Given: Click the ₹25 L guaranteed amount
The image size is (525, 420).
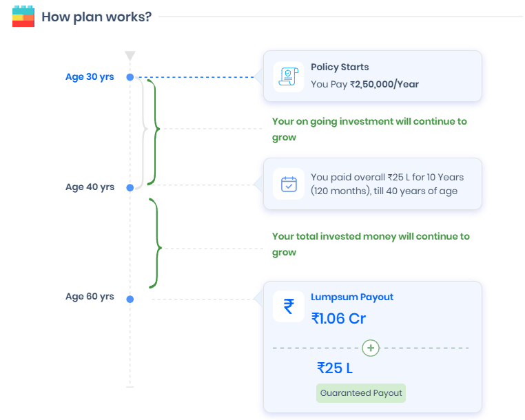Looking at the screenshot, I should (335, 368).
